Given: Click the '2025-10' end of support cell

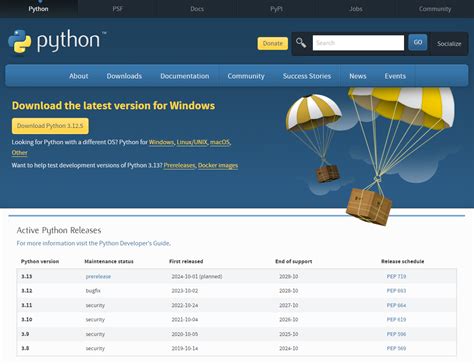Looking at the screenshot, I should coord(289,334).
